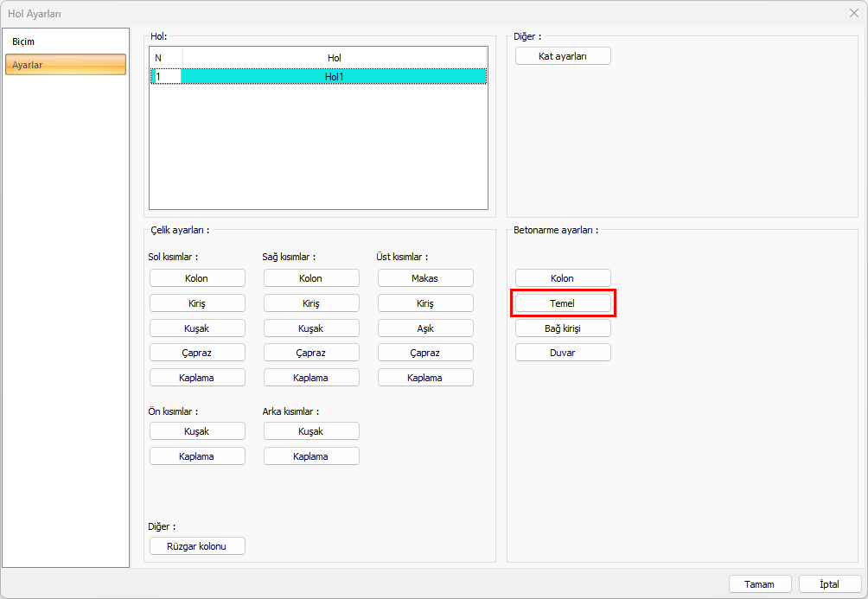Open Kaplama under Sol kısımlar
This screenshot has height=599, width=868.
tap(197, 378)
